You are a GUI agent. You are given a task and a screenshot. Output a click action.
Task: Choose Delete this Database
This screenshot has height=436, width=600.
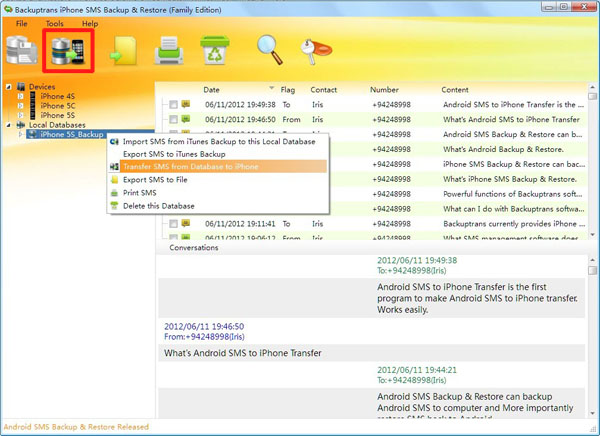pos(217,206)
